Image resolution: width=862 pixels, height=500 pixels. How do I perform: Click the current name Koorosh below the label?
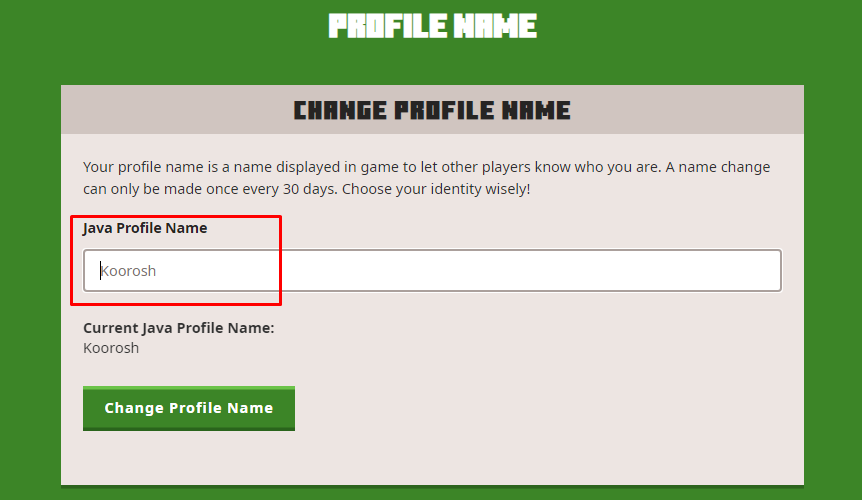[x=111, y=348]
